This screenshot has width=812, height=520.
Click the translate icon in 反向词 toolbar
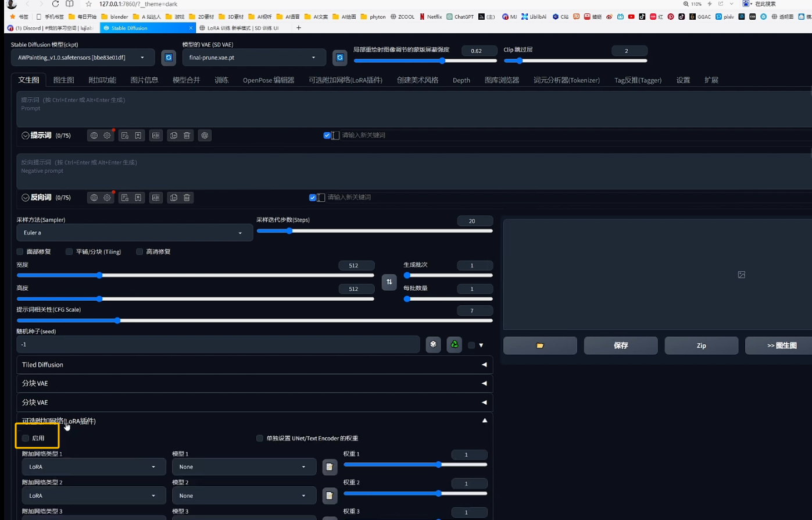(x=156, y=198)
